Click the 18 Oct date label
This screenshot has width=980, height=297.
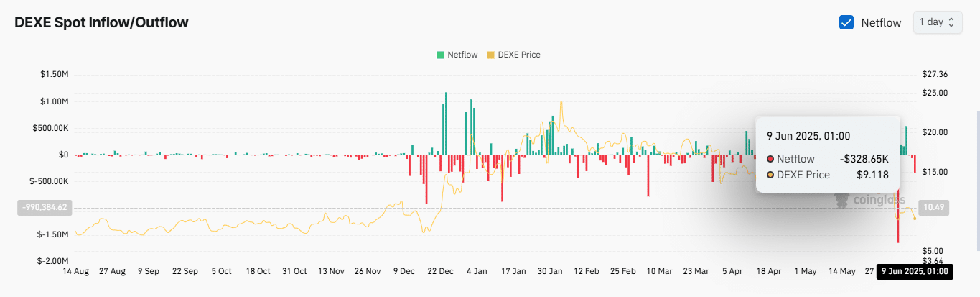coord(258,272)
